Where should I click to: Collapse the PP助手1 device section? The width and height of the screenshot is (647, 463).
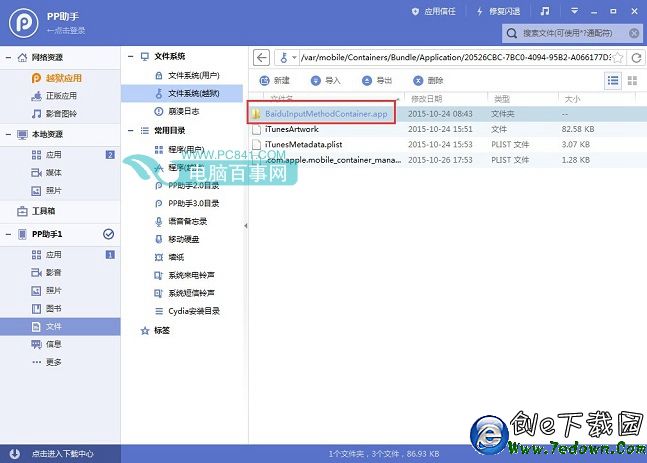pos(8,234)
